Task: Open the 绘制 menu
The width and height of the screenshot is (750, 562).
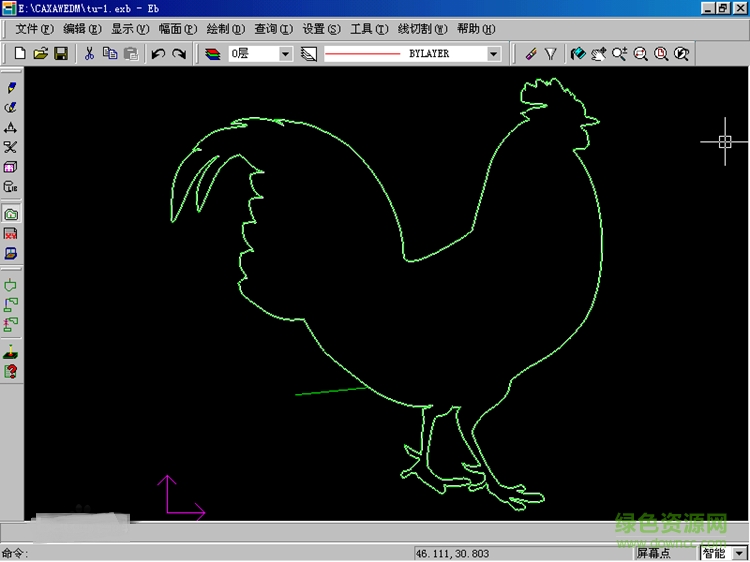Action: click(225, 29)
